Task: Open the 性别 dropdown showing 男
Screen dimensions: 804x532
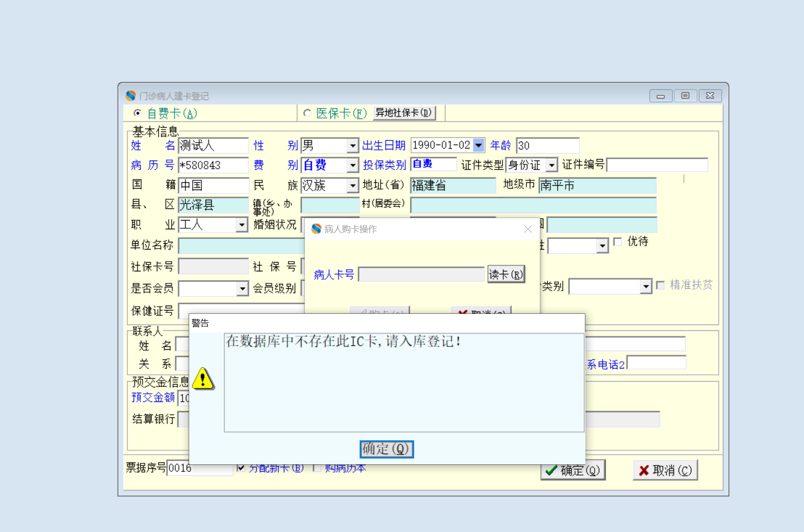Action: pyautogui.click(x=353, y=146)
